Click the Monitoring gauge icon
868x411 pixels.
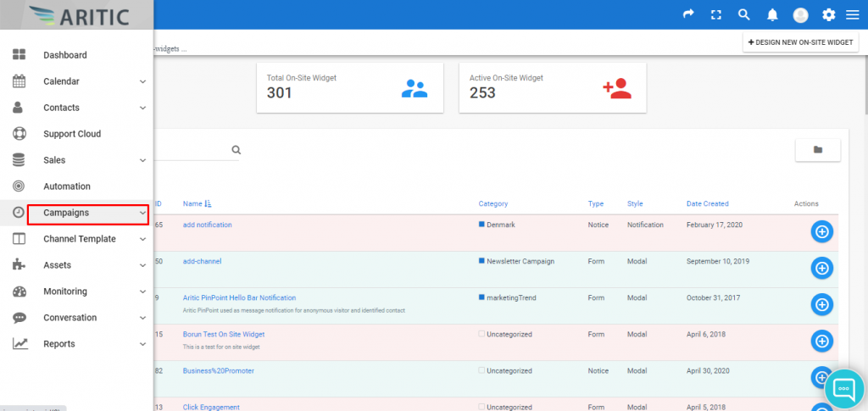[x=19, y=292]
